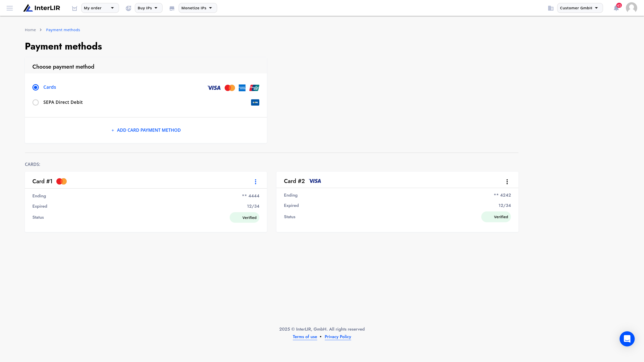Click Payment methods breadcrumb link
The height and width of the screenshot is (362, 644).
[63, 30]
